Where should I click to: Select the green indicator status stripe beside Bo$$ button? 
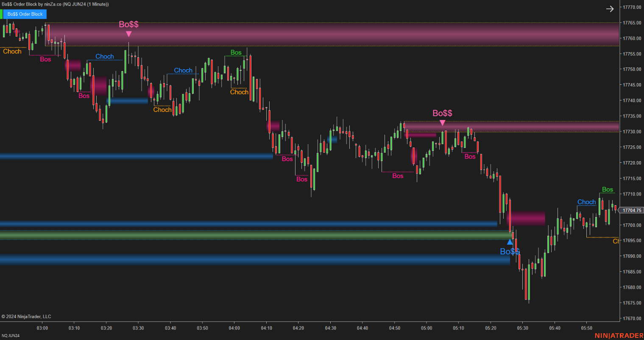click(x=3, y=14)
